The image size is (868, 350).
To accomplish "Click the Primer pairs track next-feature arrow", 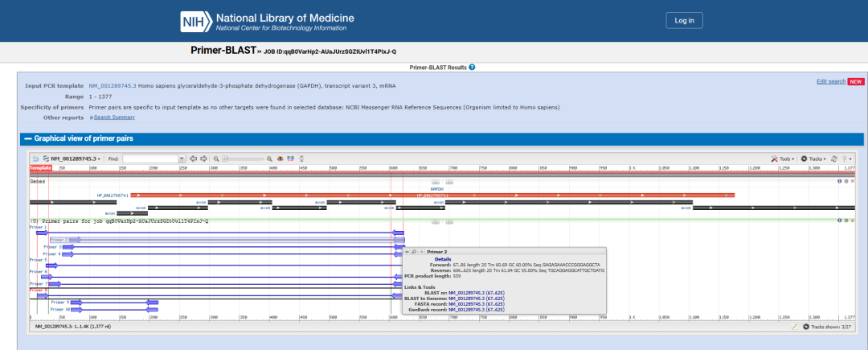I will tap(449, 221).
